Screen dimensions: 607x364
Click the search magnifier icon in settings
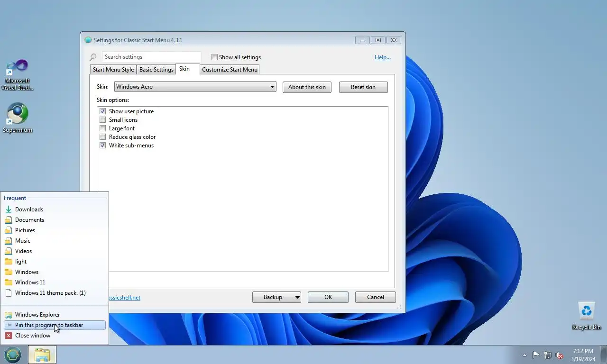(93, 57)
